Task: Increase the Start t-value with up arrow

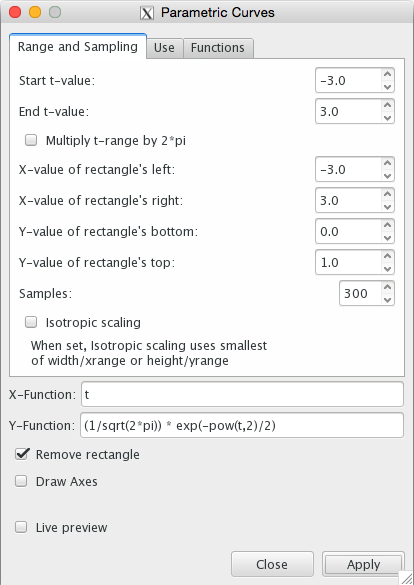Action: tap(388, 74)
